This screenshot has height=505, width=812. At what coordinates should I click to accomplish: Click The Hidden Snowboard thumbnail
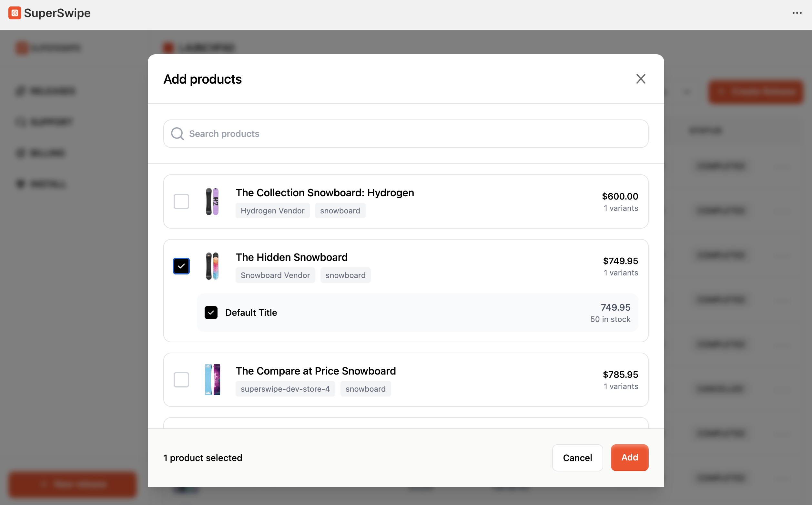[x=212, y=266]
